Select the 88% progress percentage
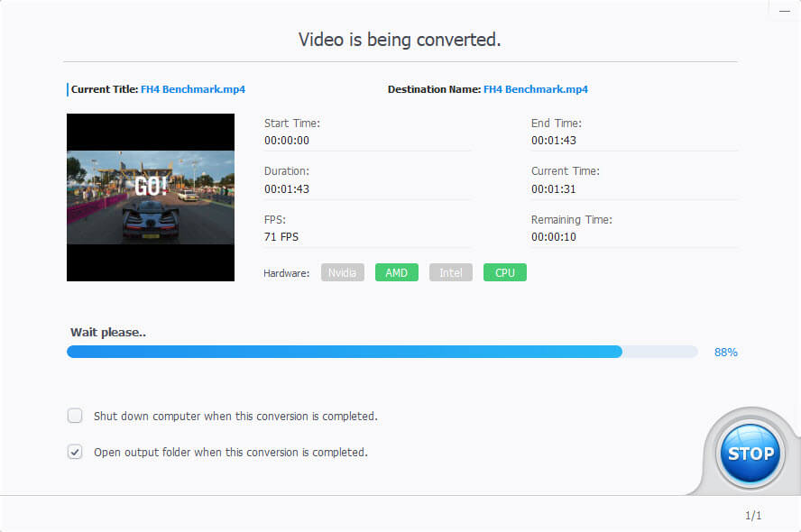This screenshot has height=532, width=801. (x=726, y=353)
